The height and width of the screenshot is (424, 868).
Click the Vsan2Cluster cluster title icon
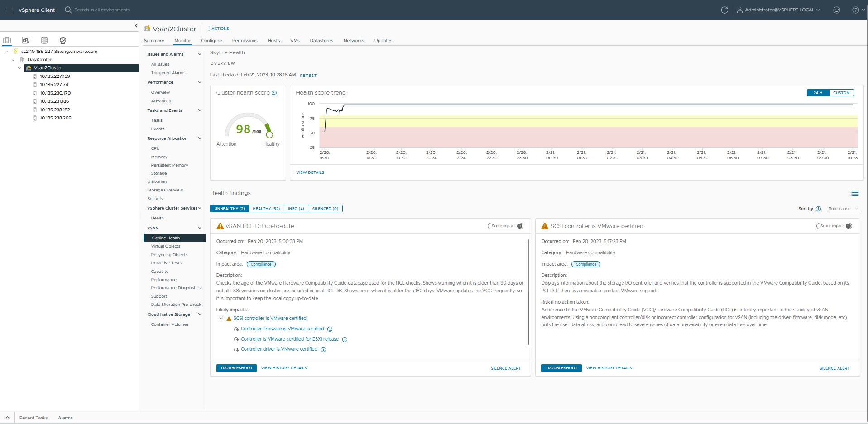coord(147,29)
